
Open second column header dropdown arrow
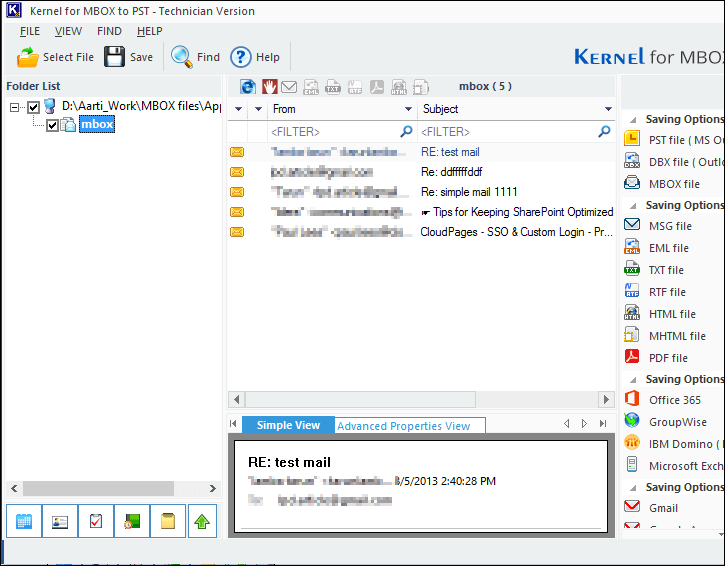pos(258,109)
